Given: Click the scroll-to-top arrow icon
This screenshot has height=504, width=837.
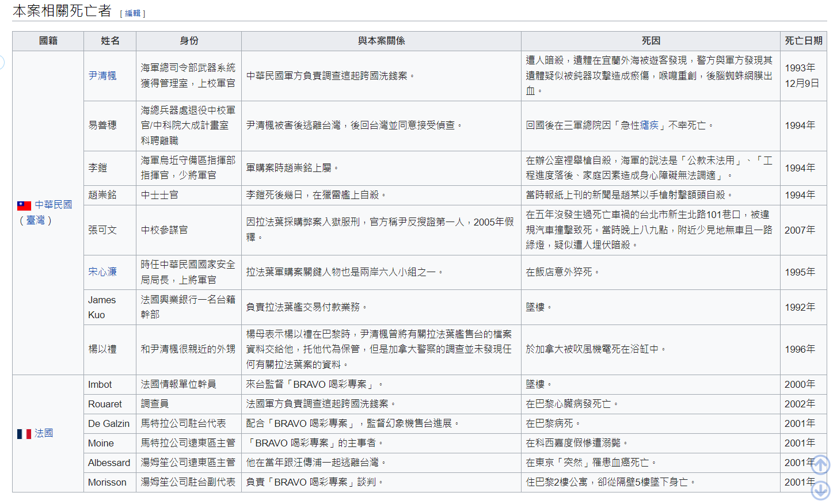Looking at the screenshot, I should pyautogui.click(x=820, y=465).
